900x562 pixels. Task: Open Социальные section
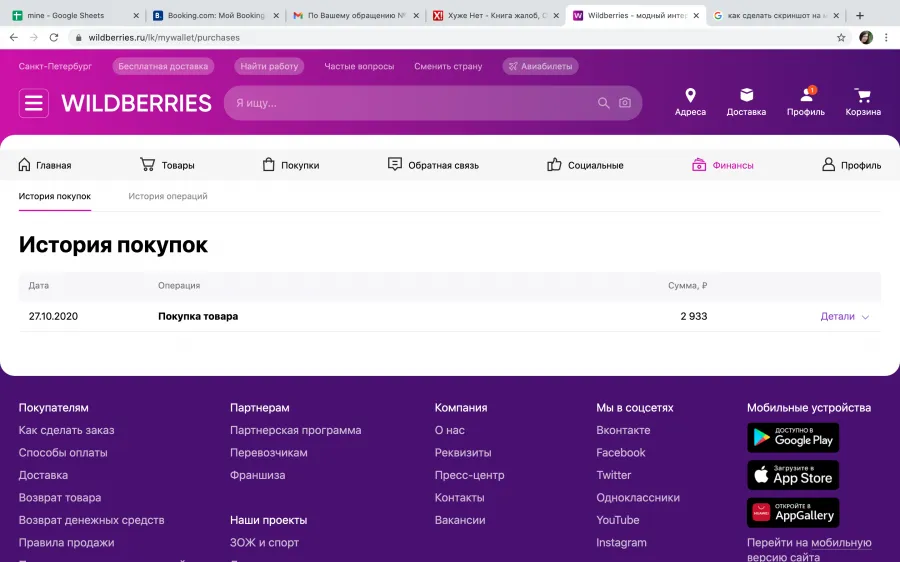click(x=585, y=165)
